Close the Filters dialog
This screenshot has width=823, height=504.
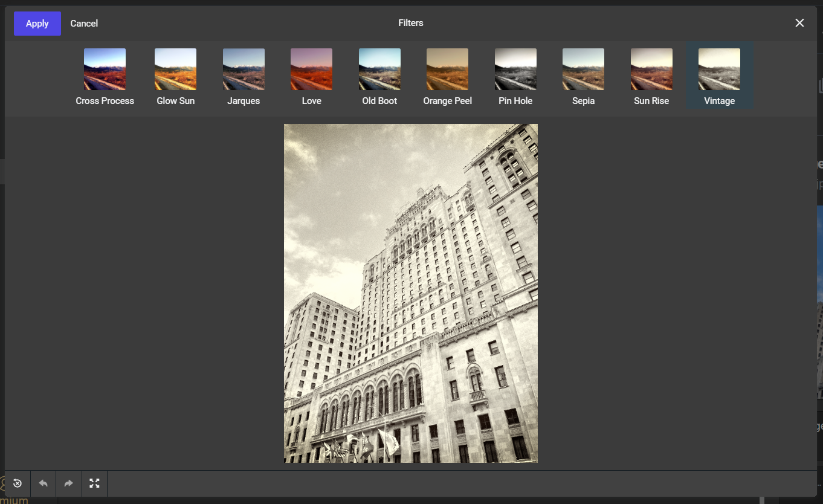[799, 23]
